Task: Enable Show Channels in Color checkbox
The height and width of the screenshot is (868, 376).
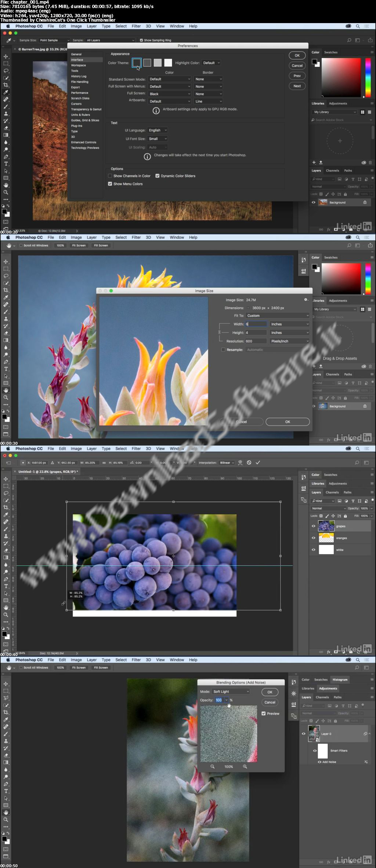Action: click(110, 176)
